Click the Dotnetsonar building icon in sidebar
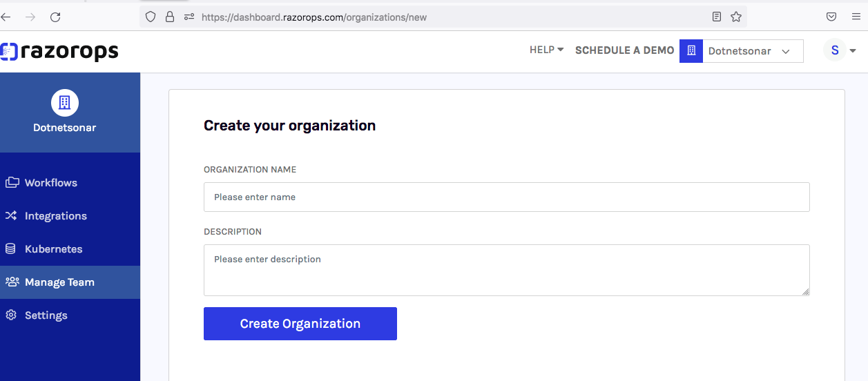The height and width of the screenshot is (381, 868). 65,103
